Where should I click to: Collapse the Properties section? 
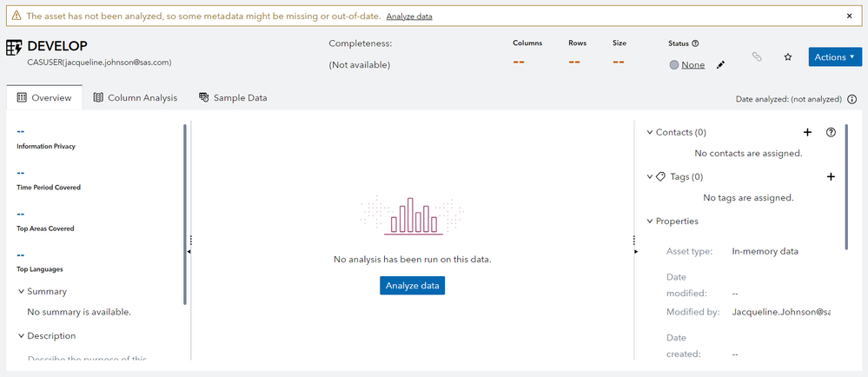(649, 221)
